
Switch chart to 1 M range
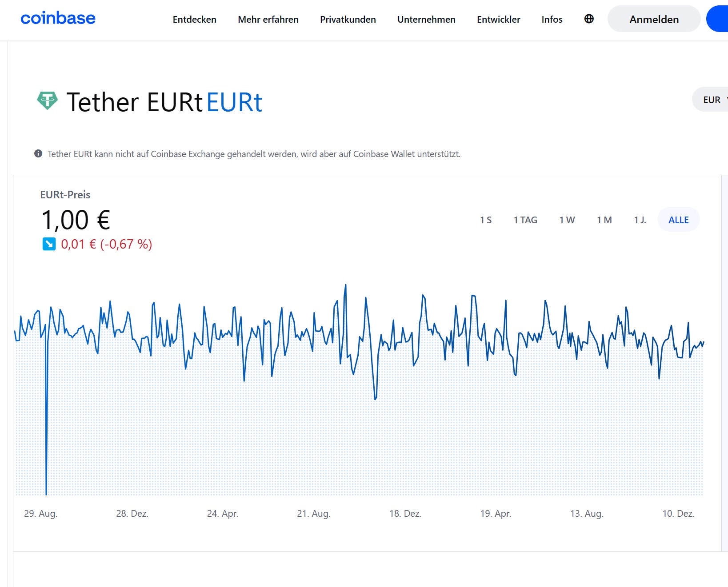coord(604,220)
